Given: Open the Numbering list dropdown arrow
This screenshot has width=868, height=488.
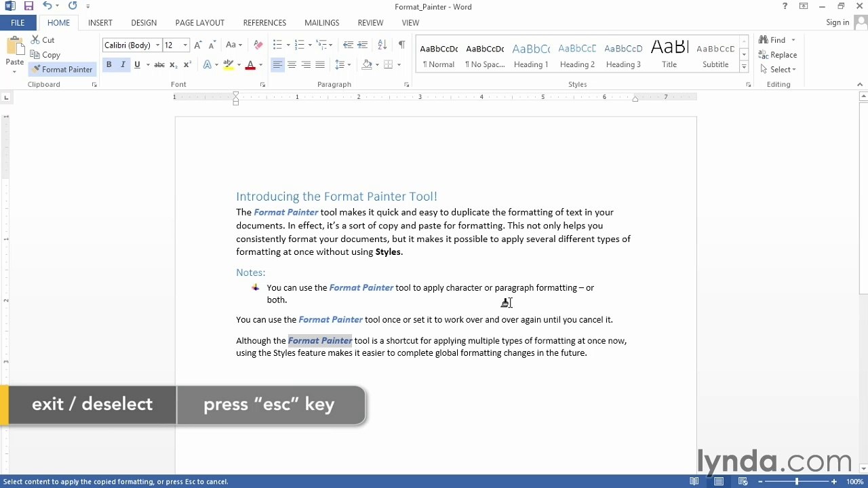Looking at the screenshot, I should click(x=310, y=45).
